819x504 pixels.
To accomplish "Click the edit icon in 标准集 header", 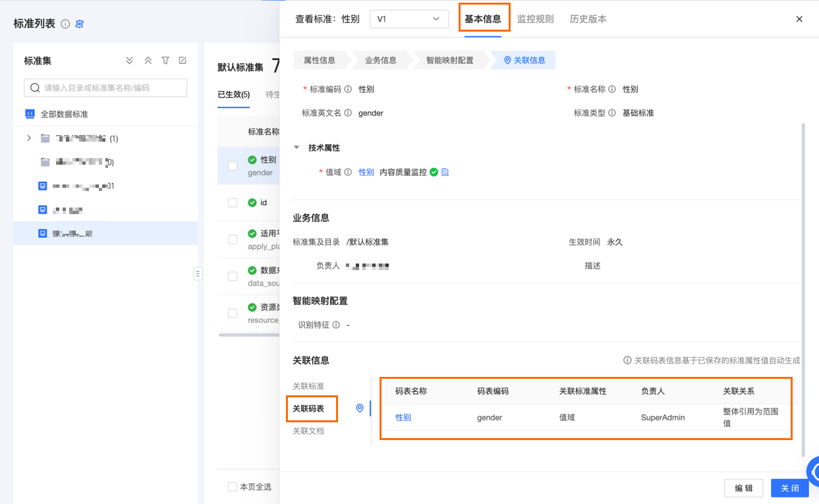I will click(183, 61).
